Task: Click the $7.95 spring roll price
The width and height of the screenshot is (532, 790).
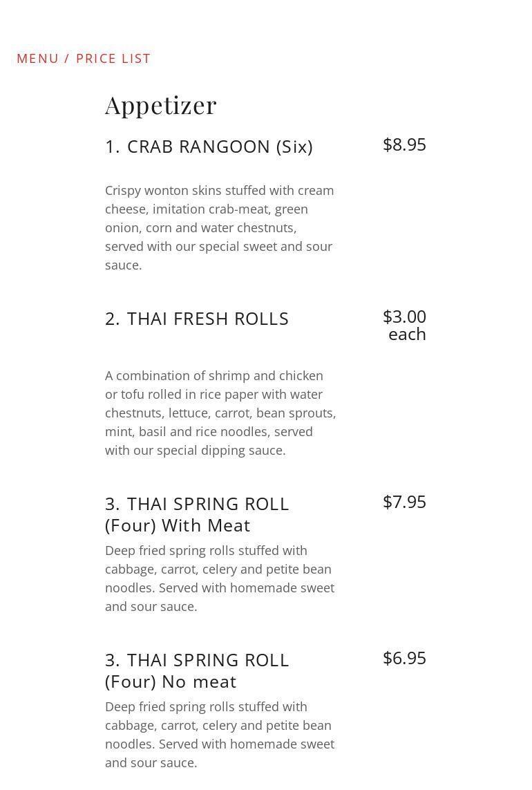Action: [x=404, y=502]
